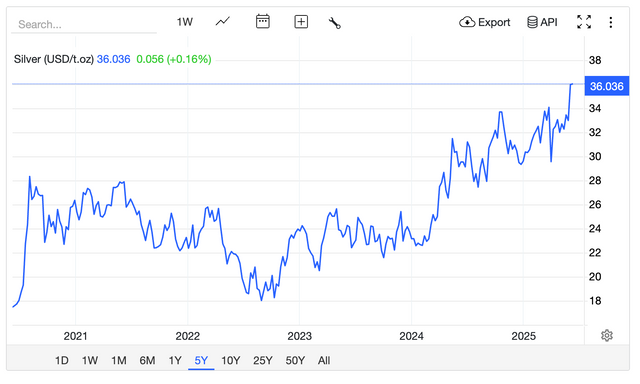Click the 36.036 value in legend
Screen dimensions: 640x384
click(x=113, y=59)
